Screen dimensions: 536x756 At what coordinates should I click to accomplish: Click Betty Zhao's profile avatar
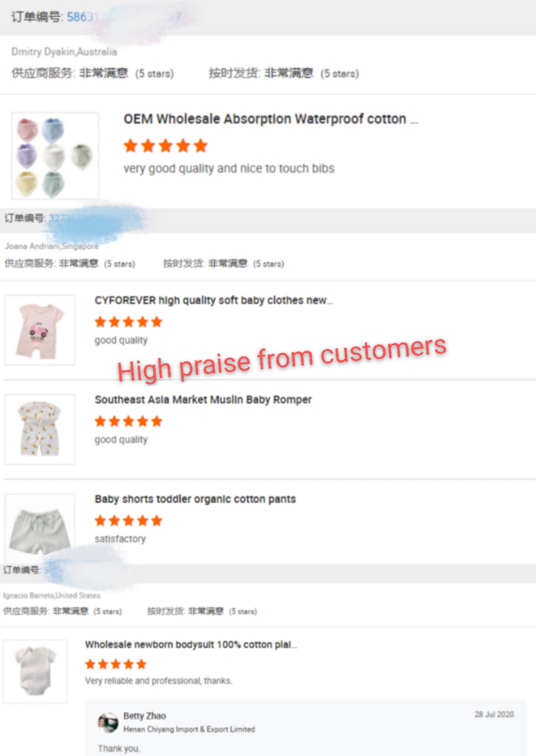point(108,722)
